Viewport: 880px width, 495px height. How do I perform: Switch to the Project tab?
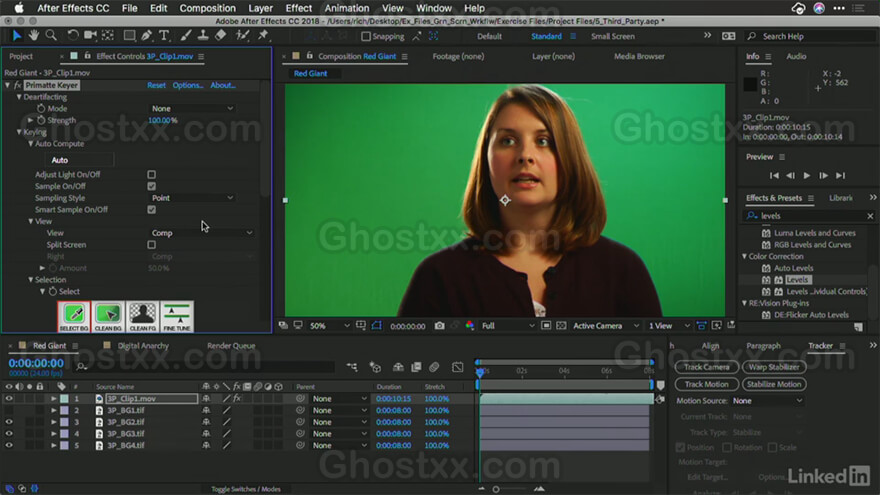tap(21, 56)
